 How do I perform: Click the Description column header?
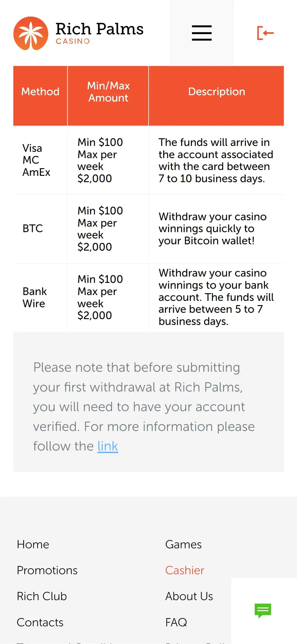point(216,92)
